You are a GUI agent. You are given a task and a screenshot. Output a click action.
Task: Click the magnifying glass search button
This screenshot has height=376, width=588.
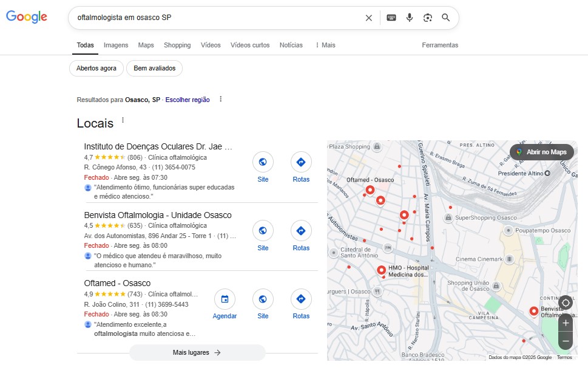[x=445, y=18]
